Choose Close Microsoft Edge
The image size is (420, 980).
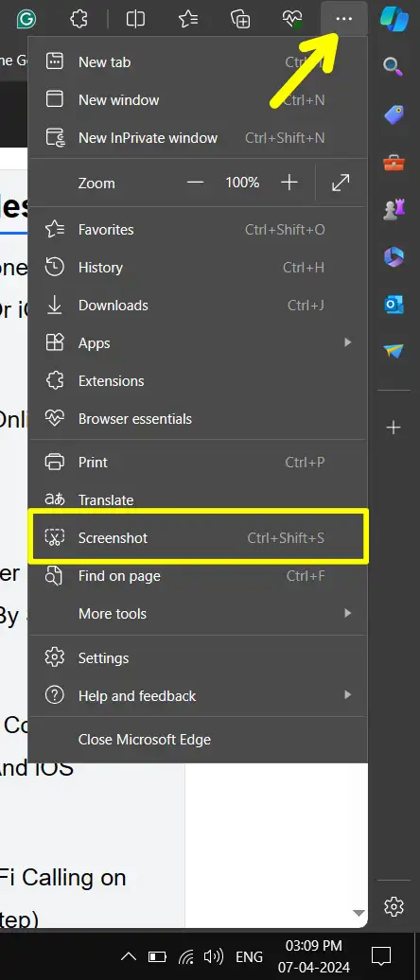pos(198,740)
